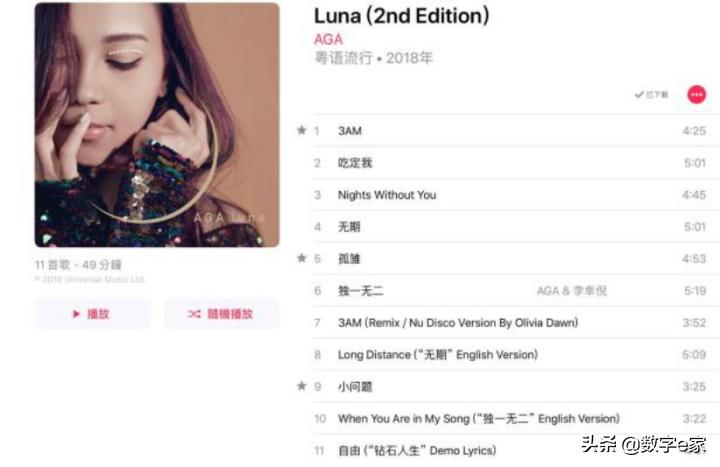The height and width of the screenshot is (467, 720).
Task: Select track 11 自由 Demo Lyrics
Action: click(510, 450)
